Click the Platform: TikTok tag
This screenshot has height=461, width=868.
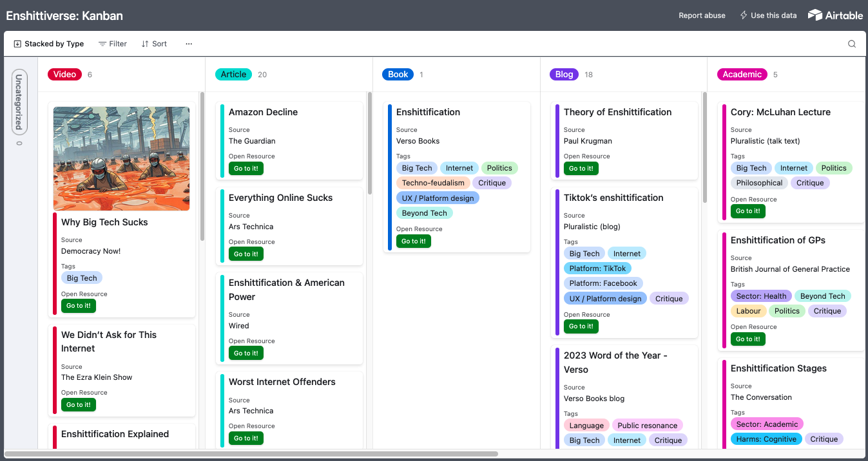(597, 268)
